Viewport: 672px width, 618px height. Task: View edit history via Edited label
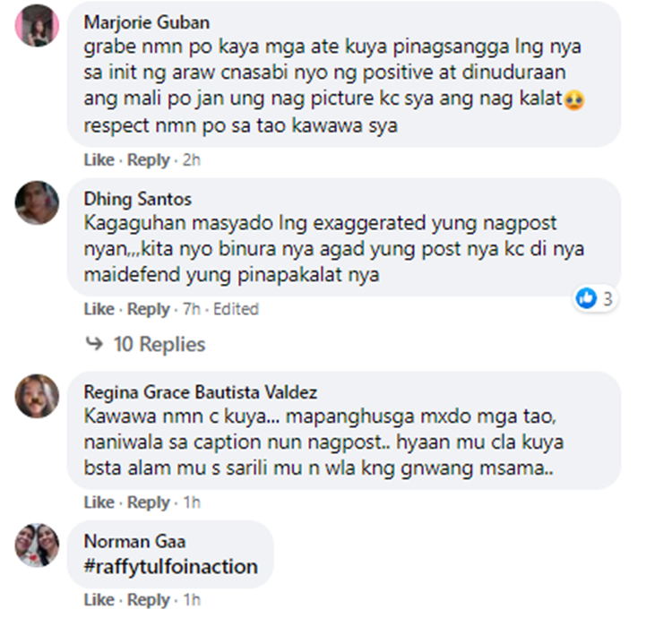(x=237, y=309)
